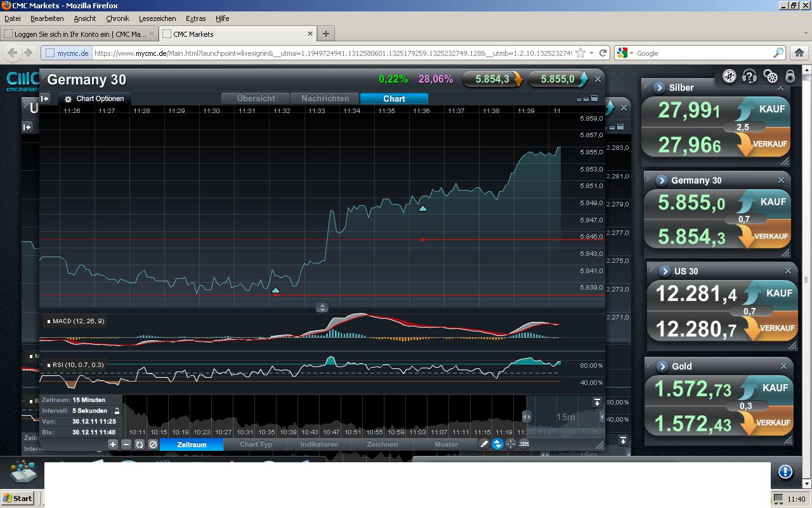812x508 pixels.
Task: Click the 1234 price label icon
Action: pos(524,444)
